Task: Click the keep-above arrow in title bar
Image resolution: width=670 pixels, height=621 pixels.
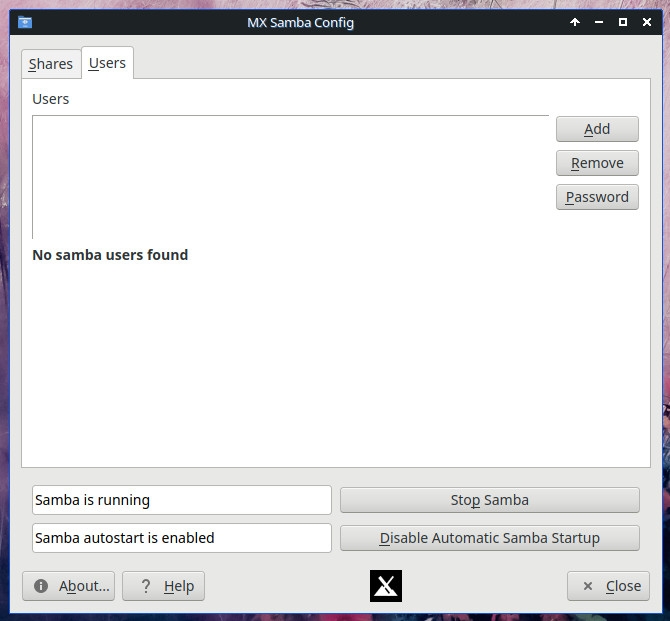Action: pyautogui.click(x=575, y=22)
